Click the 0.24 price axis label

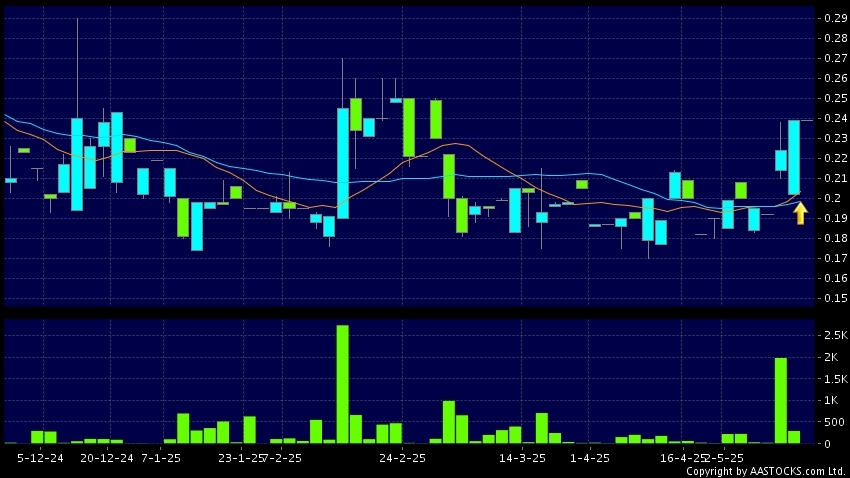[835, 118]
